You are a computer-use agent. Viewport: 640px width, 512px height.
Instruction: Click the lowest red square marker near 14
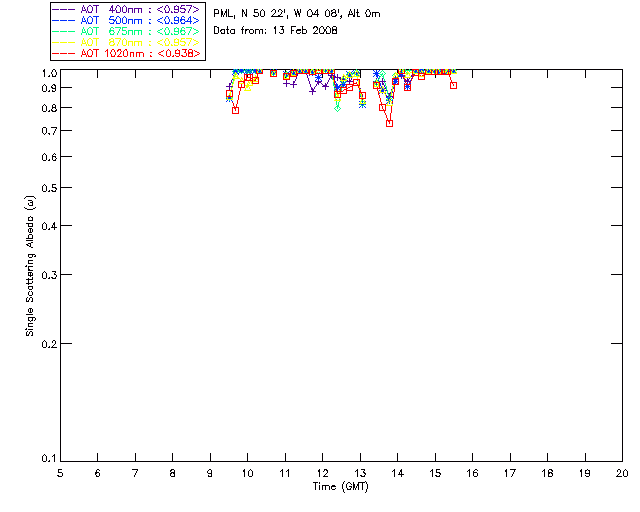tap(389, 123)
